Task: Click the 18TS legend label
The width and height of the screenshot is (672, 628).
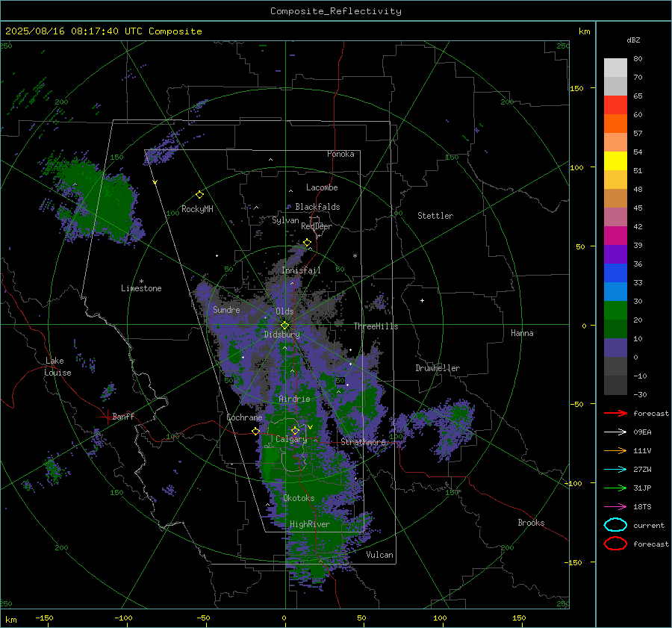Action: [642, 507]
